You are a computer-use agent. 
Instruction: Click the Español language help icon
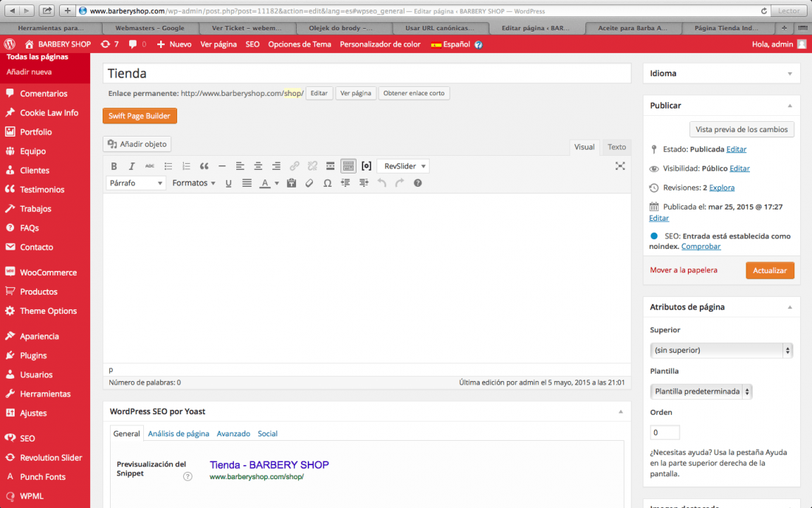(478, 44)
